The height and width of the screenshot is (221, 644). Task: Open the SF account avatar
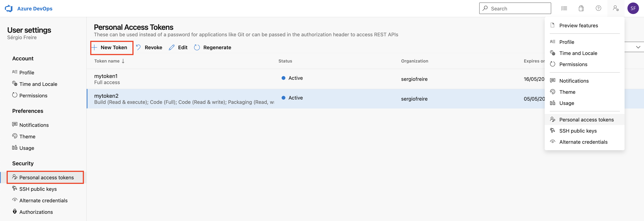click(x=633, y=8)
